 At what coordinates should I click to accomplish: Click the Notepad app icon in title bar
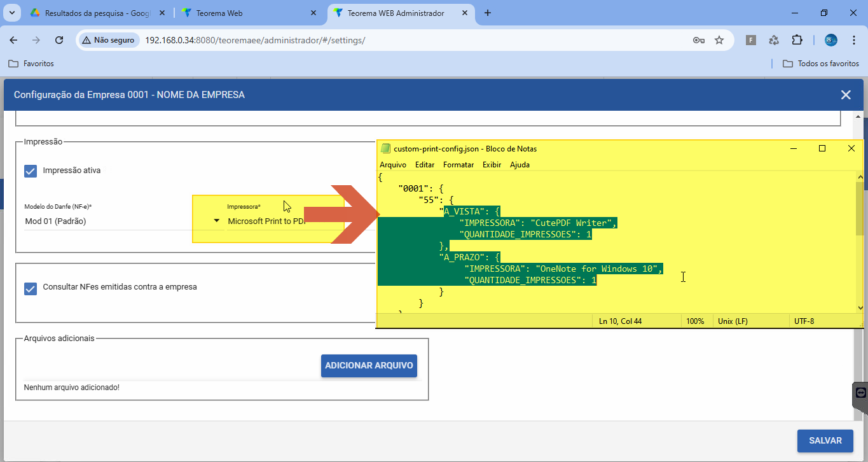385,148
